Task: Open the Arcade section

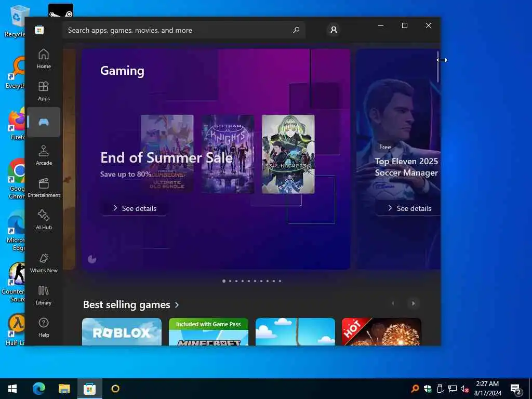Action: click(x=44, y=156)
